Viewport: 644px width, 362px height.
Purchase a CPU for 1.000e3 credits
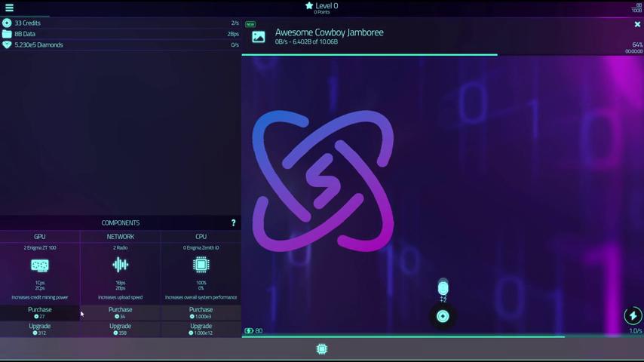click(x=201, y=313)
